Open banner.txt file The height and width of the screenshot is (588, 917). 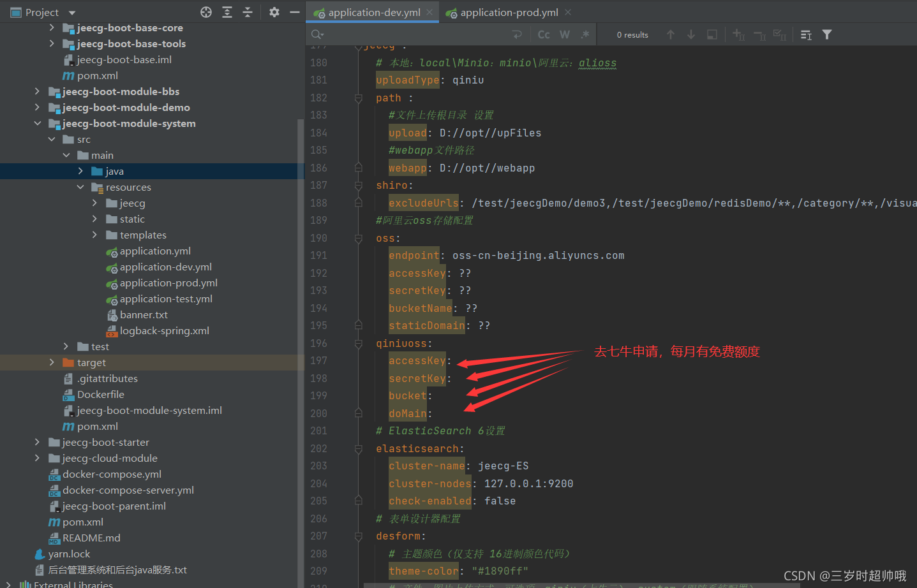144,314
